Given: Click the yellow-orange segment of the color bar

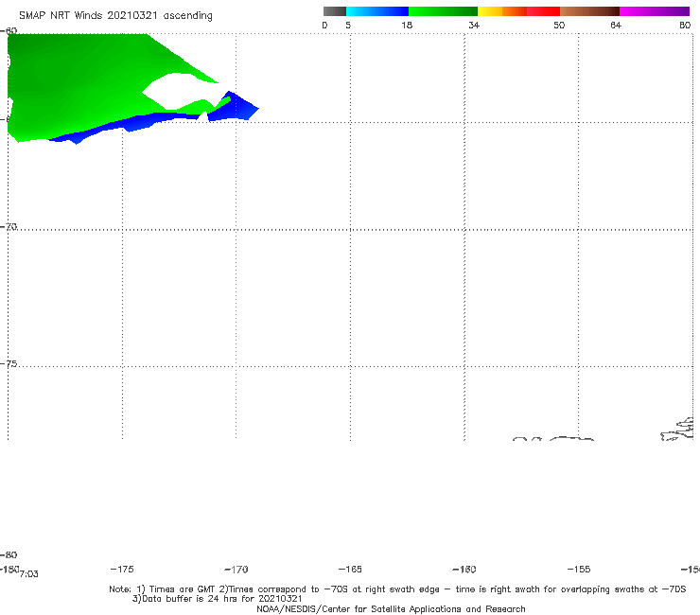Looking at the screenshot, I should click(501, 11).
